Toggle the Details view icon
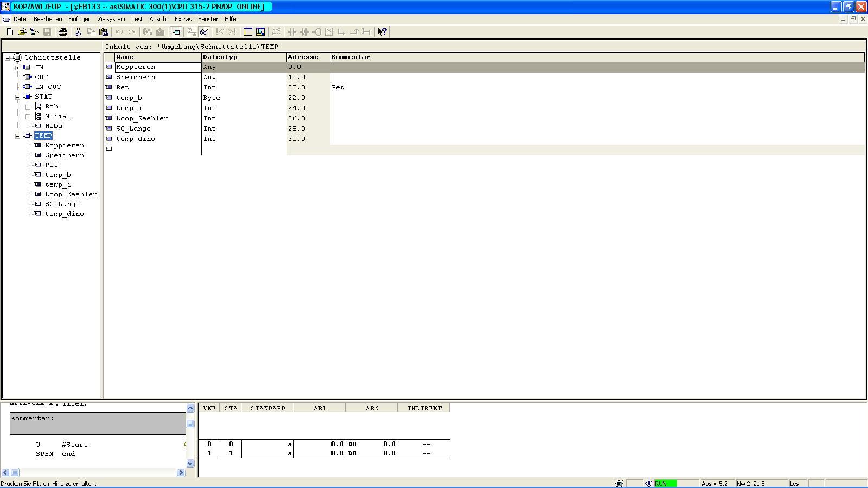Screen dimensions: 868x488 point(260,32)
